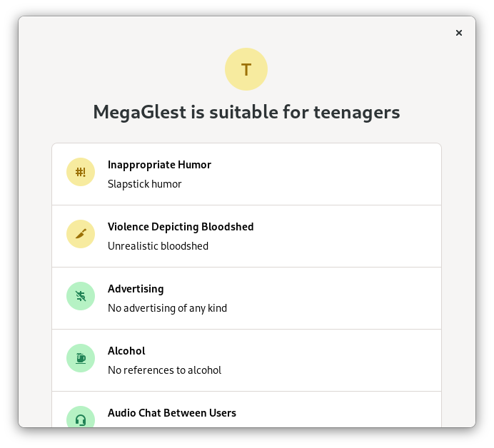
Task: Select the Alcohol title
Action: click(x=126, y=351)
